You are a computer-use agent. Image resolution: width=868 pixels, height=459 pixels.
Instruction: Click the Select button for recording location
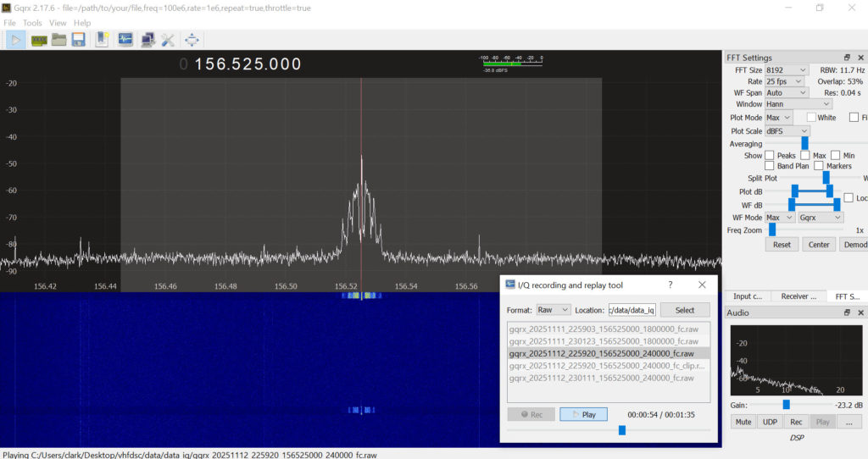pyautogui.click(x=685, y=310)
